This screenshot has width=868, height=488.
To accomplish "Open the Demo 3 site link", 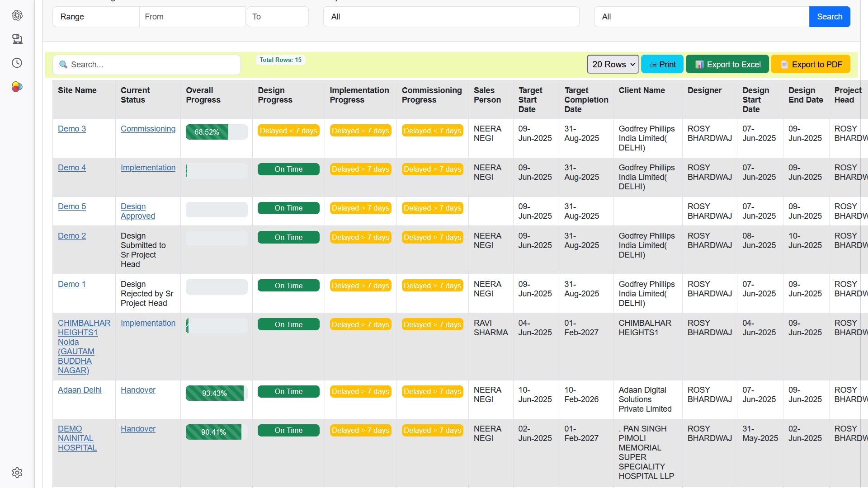I will pyautogui.click(x=71, y=129).
